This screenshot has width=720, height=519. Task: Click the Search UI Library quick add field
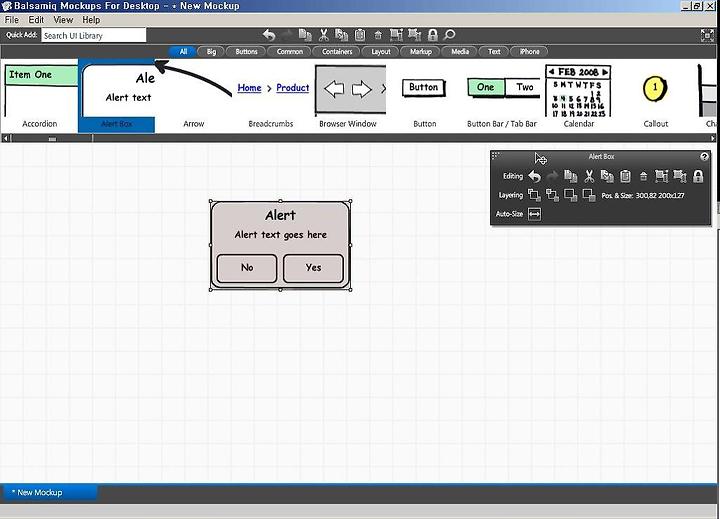[x=94, y=35]
